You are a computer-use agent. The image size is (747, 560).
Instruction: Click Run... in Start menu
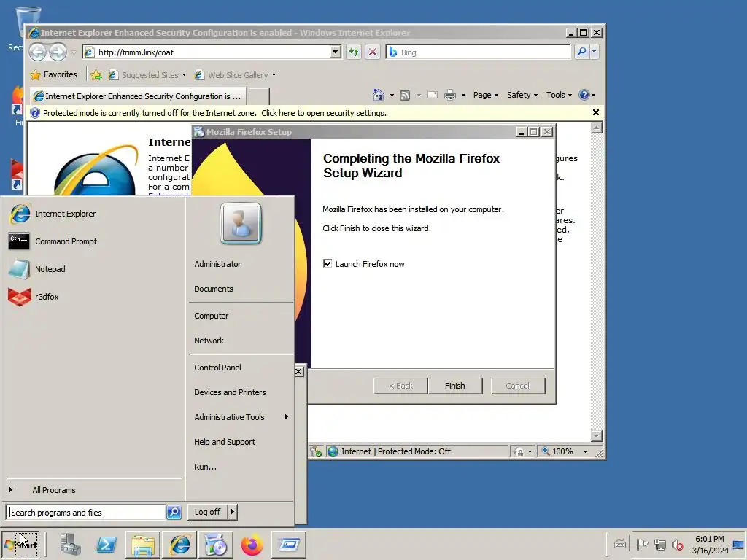pos(205,467)
